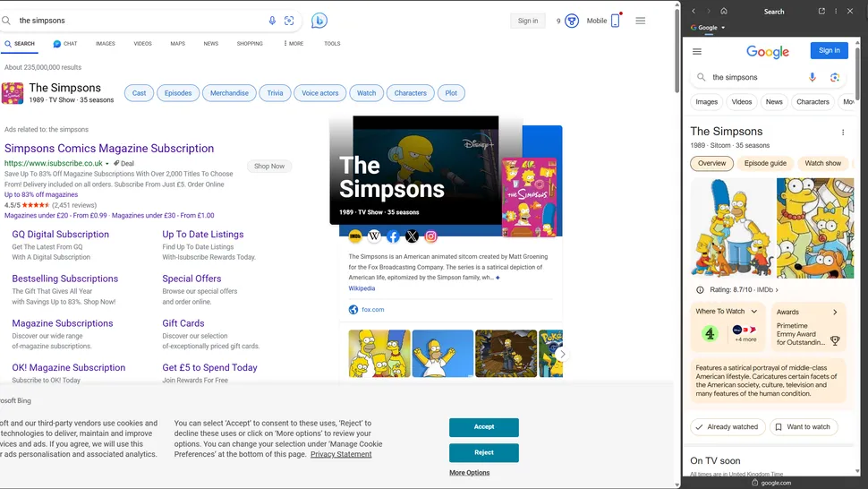Viewport: 868px width, 489px height.
Task: Open Simpsons family poster image in Google panel
Action: (733, 227)
